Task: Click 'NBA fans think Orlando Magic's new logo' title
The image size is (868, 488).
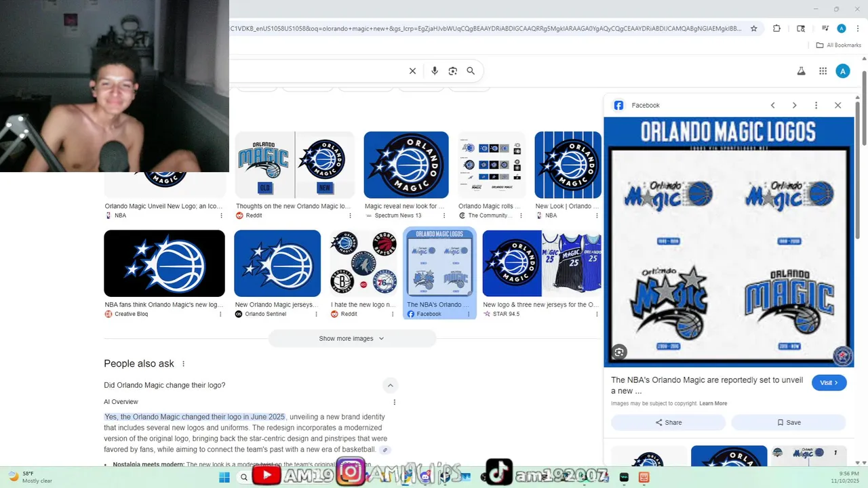Action: click(163, 304)
